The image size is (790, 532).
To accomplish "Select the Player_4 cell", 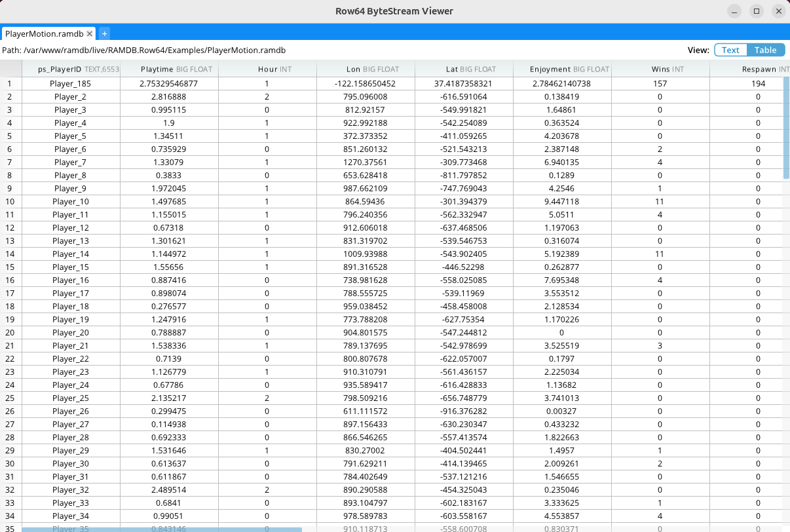I will [x=71, y=123].
